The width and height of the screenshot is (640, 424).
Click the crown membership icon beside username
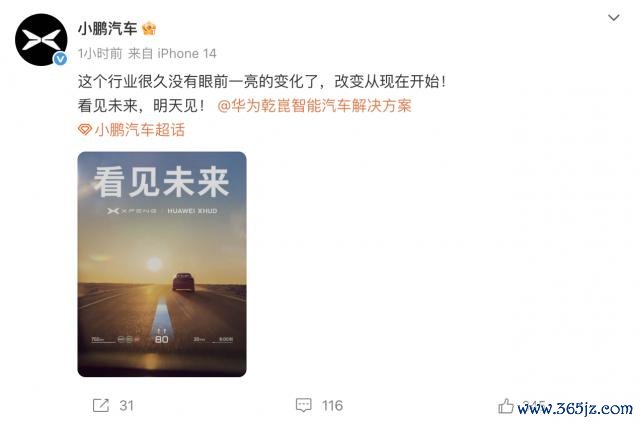click(149, 29)
